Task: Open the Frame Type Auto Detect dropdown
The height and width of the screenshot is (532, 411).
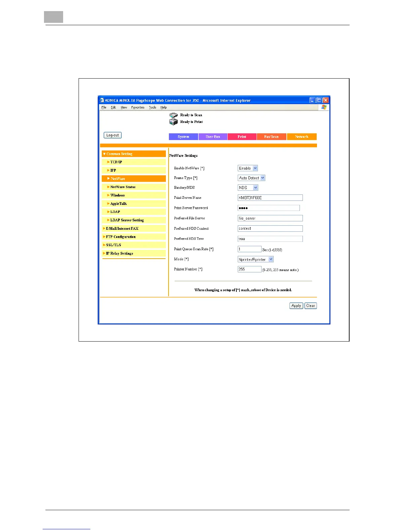Action: click(252, 178)
